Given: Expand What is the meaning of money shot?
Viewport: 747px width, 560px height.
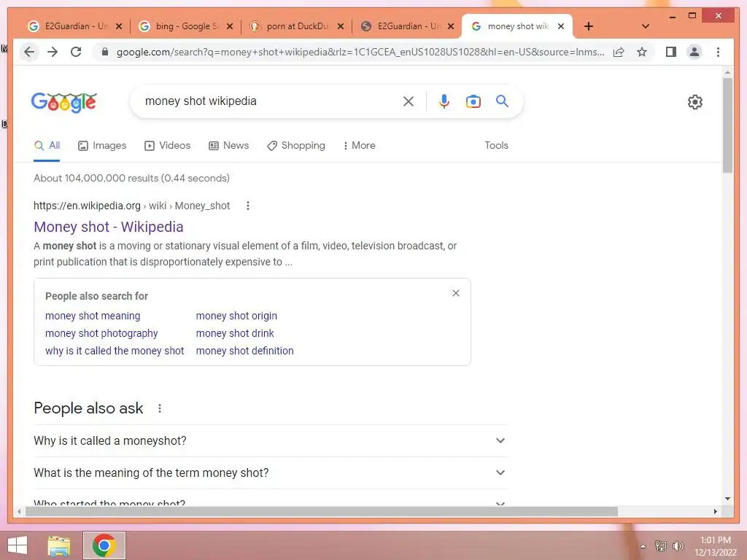Looking at the screenshot, I should click(271, 472).
